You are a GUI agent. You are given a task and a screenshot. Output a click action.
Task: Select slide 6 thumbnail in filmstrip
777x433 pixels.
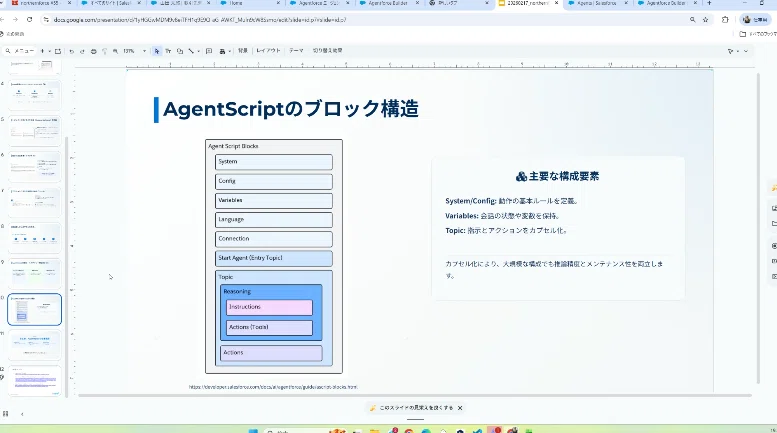pyautogui.click(x=34, y=167)
